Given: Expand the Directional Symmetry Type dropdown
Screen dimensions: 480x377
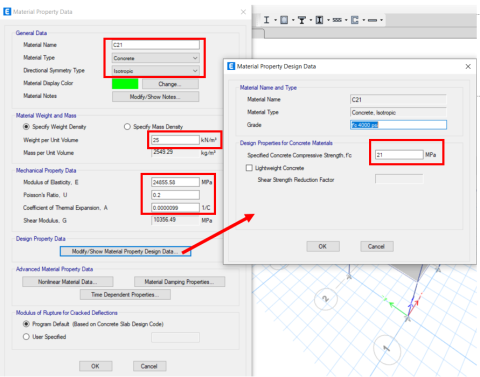Looking at the screenshot, I should point(155,71).
